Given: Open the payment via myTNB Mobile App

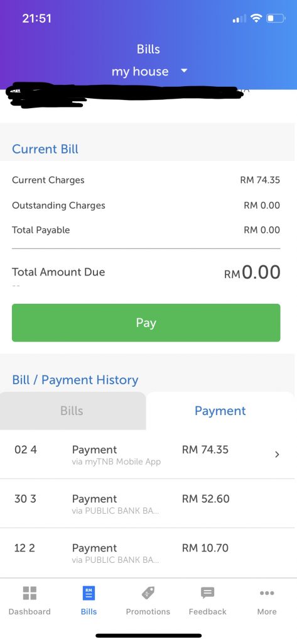Looking at the screenshot, I should [148, 454].
